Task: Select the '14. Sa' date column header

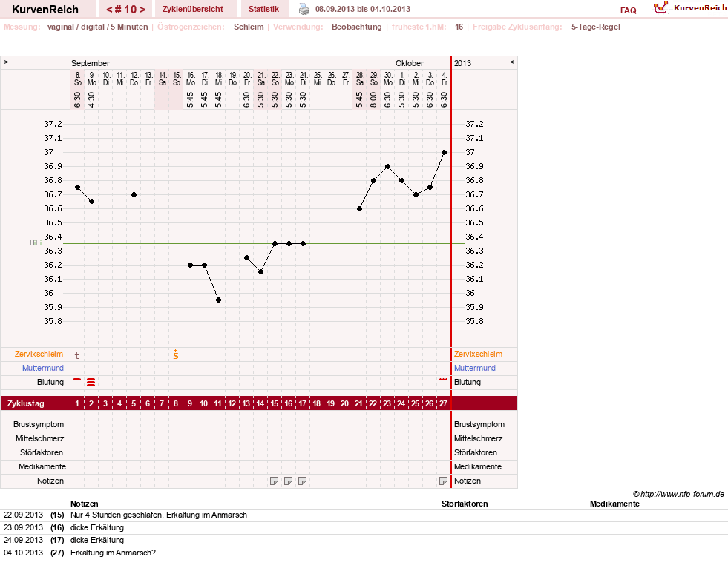Action: [162, 79]
